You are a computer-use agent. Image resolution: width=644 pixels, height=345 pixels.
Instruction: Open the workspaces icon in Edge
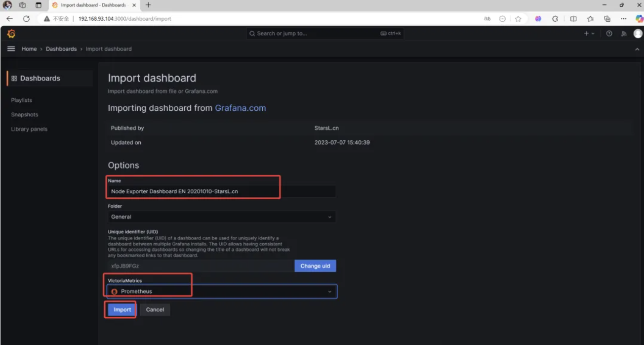tap(23, 5)
